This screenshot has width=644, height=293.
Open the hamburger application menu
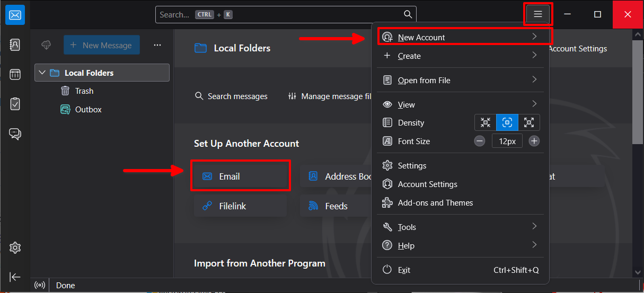[538, 14]
